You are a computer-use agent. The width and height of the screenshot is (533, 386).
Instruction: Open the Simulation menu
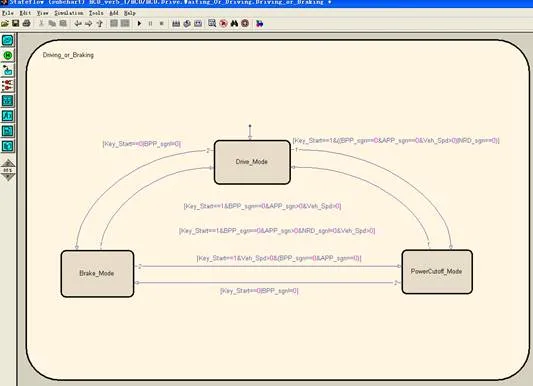(69, 13)
